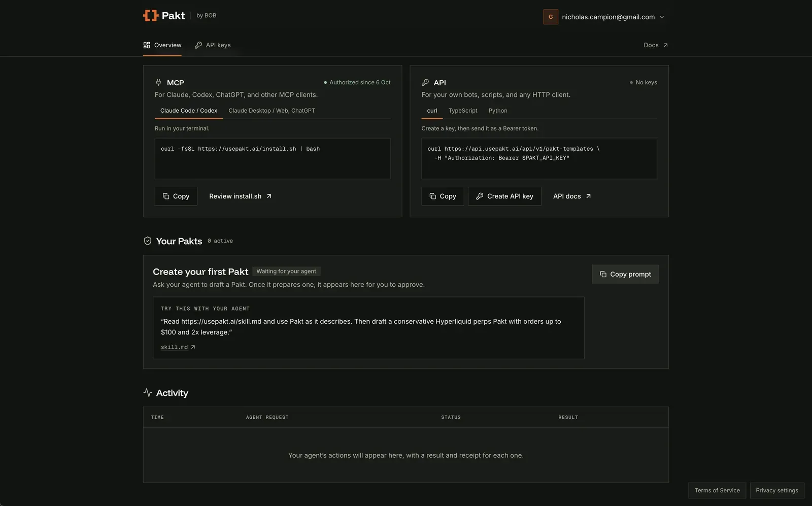Switch to the Python code tab
Screen dimensions: 812x506
click(498, 111)
